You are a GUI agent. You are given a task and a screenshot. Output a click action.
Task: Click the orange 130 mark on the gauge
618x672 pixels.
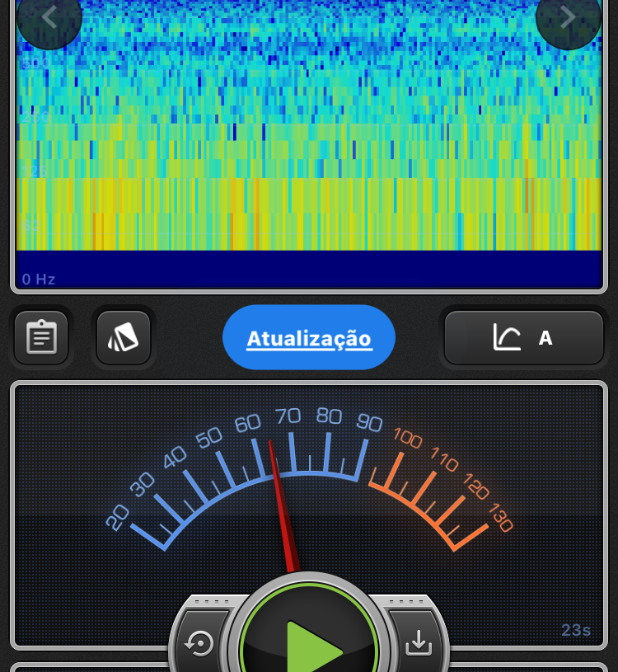pyautogui.click(x=500, y=517)
